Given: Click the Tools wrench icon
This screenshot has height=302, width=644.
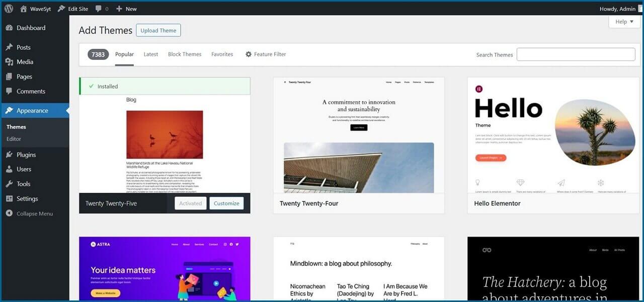Looking at the screenshot, I should tap(9, 184).
